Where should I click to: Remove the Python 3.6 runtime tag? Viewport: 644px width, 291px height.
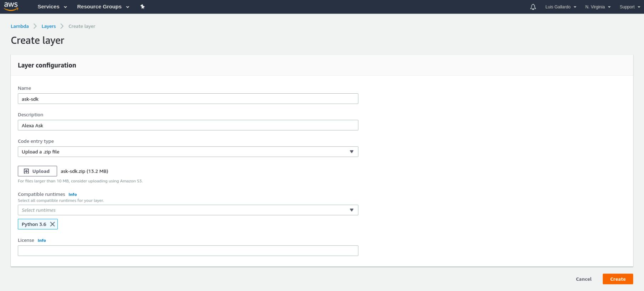click(x=52, y=224)
